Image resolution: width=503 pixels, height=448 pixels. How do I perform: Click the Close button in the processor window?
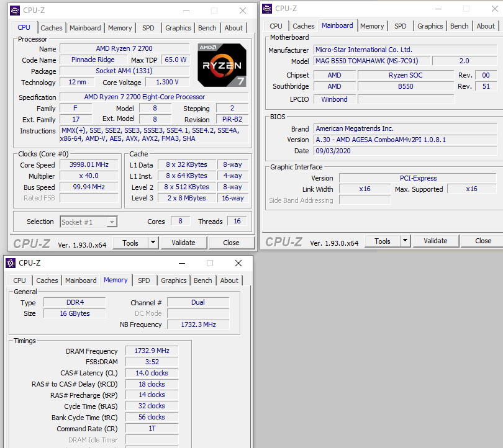click(231, 243)
